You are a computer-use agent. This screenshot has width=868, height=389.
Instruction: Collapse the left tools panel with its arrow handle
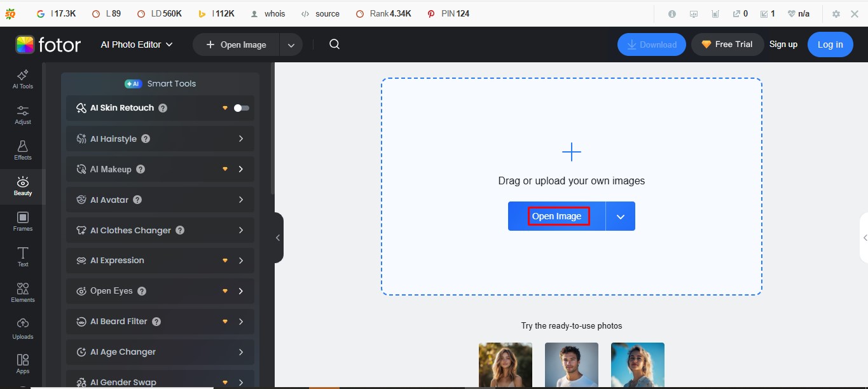point(278,238)
